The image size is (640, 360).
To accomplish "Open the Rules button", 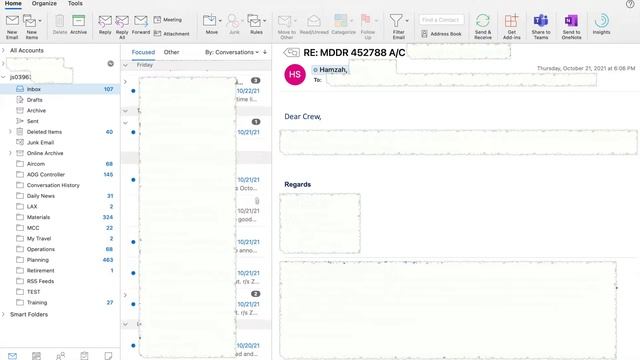I will point(256,24).
